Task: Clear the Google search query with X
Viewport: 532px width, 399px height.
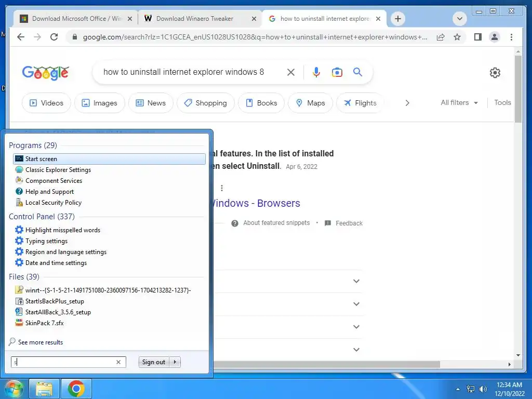Action: (291, 72)
